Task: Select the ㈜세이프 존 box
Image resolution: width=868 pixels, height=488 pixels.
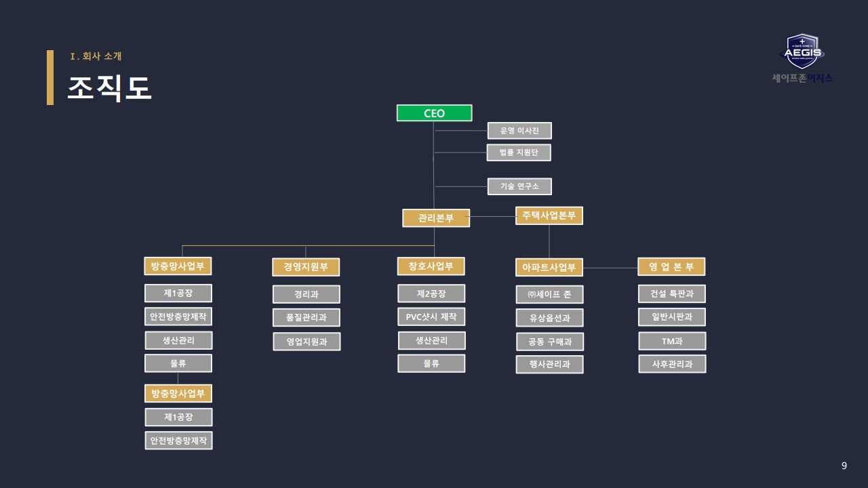Action: tap(550, 295)
